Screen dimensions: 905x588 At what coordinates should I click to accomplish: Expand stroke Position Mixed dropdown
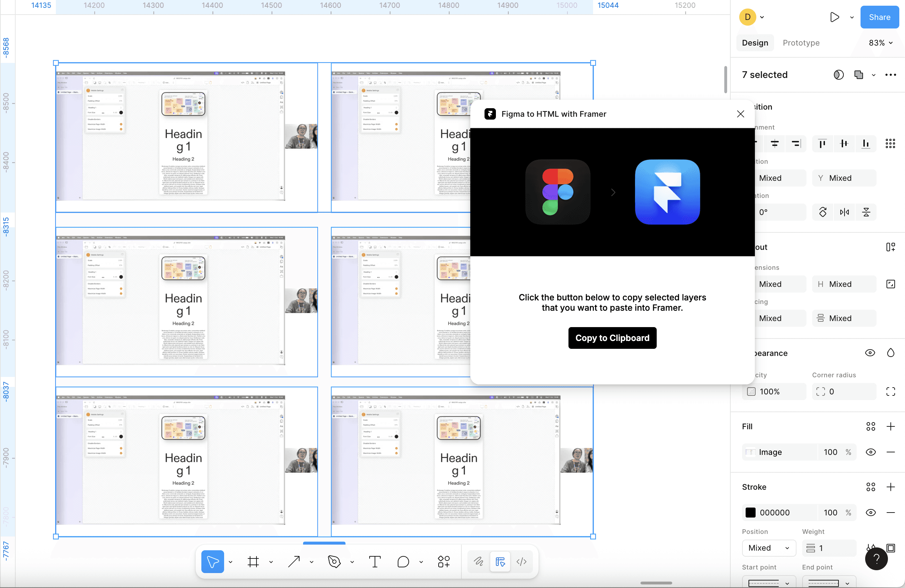tap(768, 548)
